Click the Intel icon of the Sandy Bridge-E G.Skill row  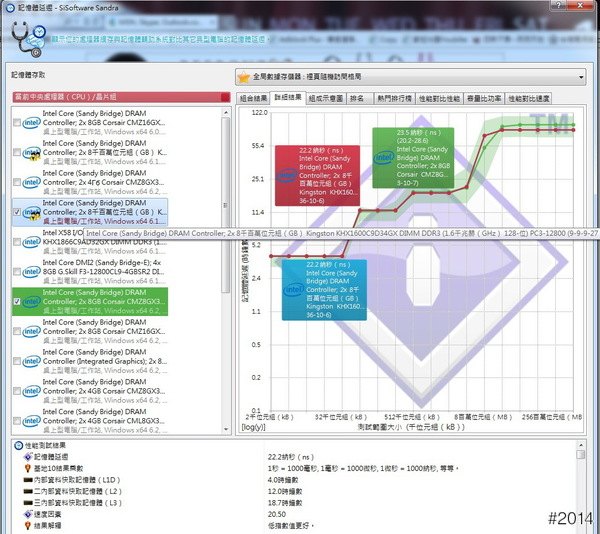[31, 272]
